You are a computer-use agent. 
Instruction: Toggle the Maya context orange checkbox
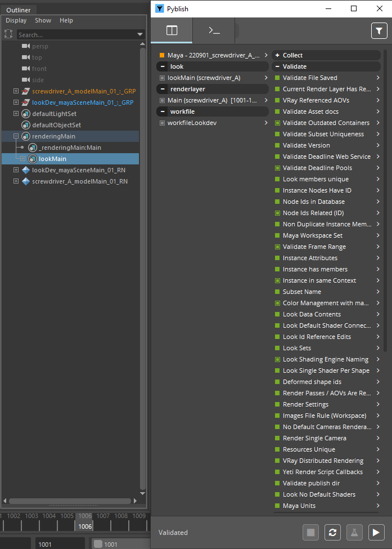(162, 55)
